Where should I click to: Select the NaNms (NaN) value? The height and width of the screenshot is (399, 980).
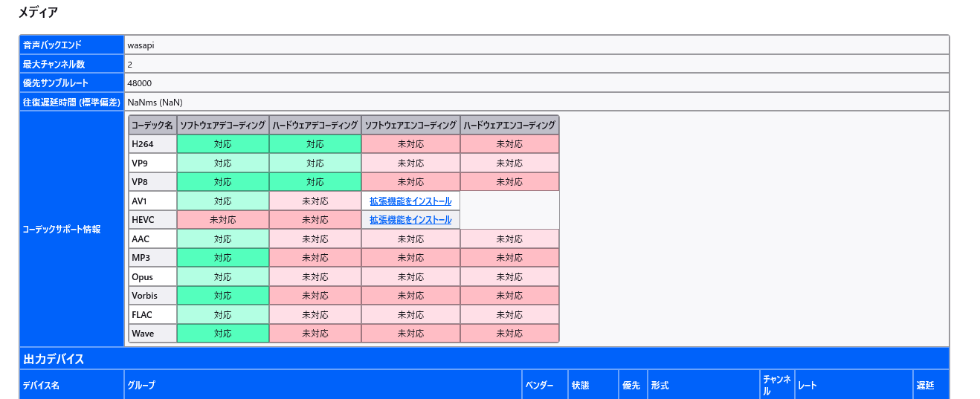155,102
